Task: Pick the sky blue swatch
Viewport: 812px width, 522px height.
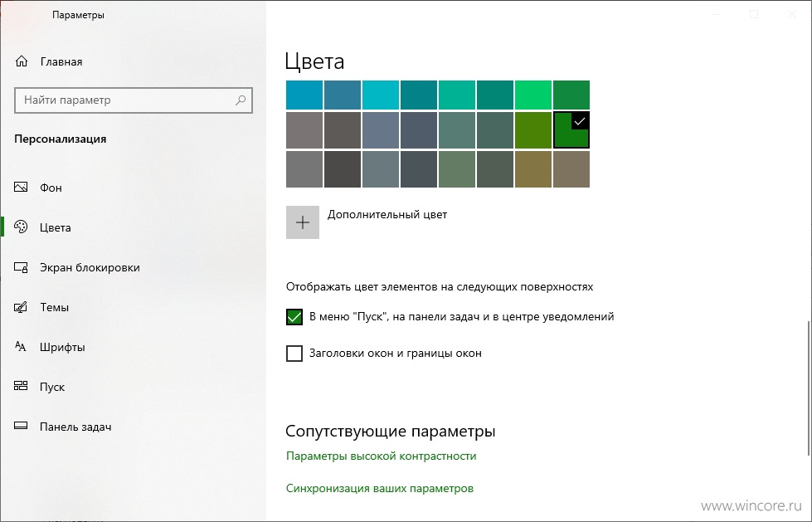Action: point(304,95)
